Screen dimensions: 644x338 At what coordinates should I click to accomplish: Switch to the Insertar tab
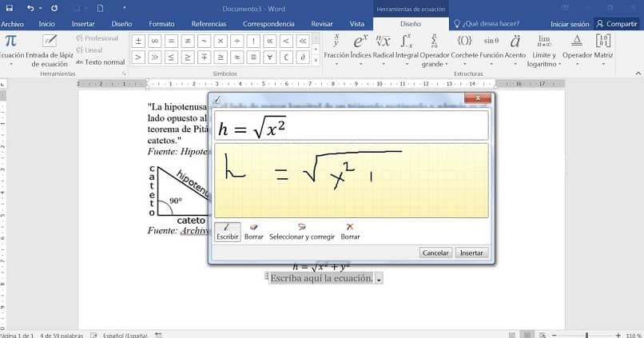[x=83, y=24]
